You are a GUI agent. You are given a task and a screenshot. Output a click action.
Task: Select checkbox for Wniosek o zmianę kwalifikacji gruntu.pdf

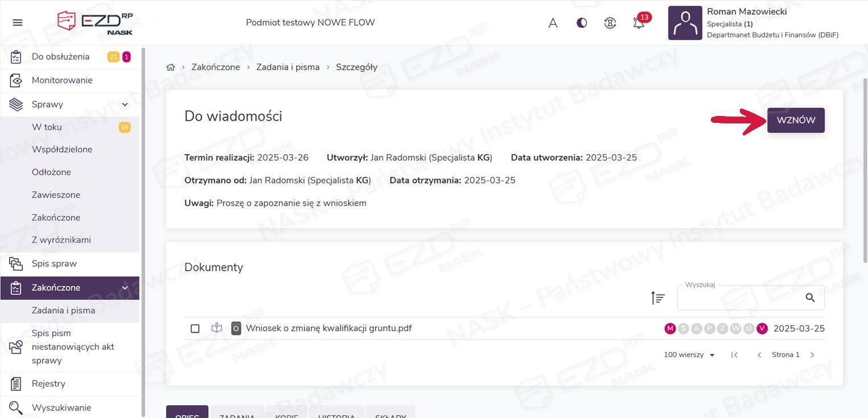click(x=195, y=329)
